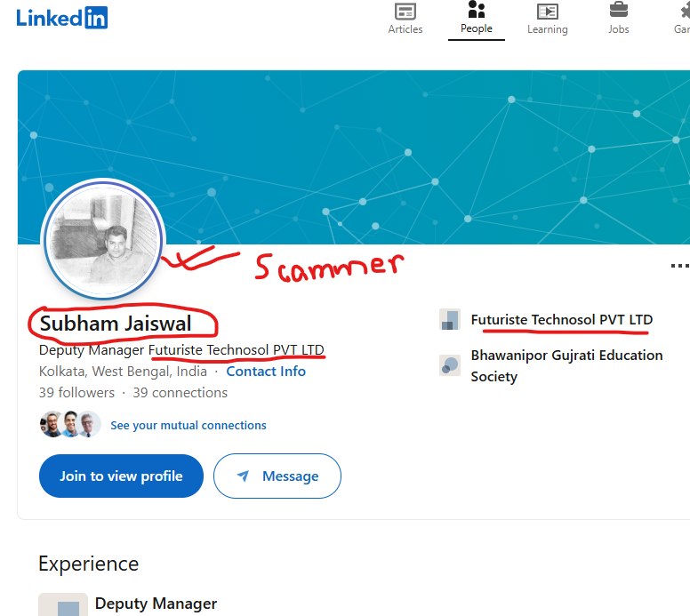Click the Kolkata, West Bengal, India location
This screenshot has height=616, width=690.
(123, 372)
